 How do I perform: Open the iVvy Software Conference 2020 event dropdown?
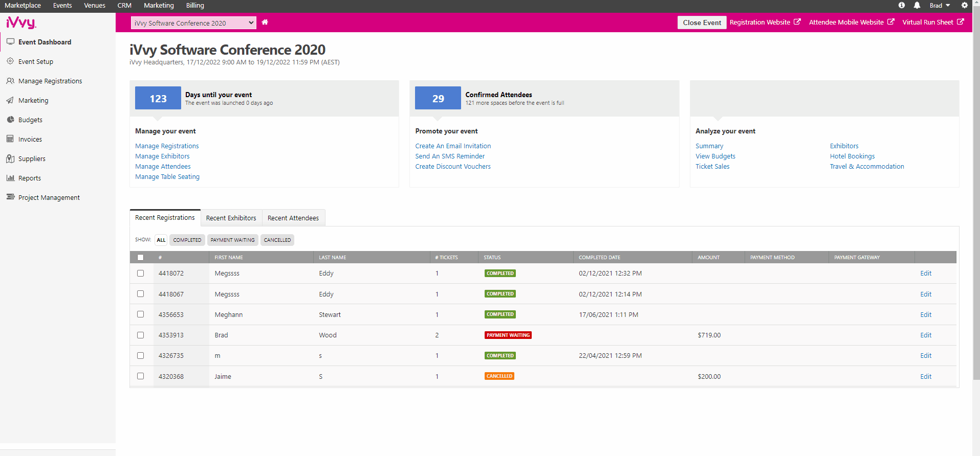pos(193,23)
